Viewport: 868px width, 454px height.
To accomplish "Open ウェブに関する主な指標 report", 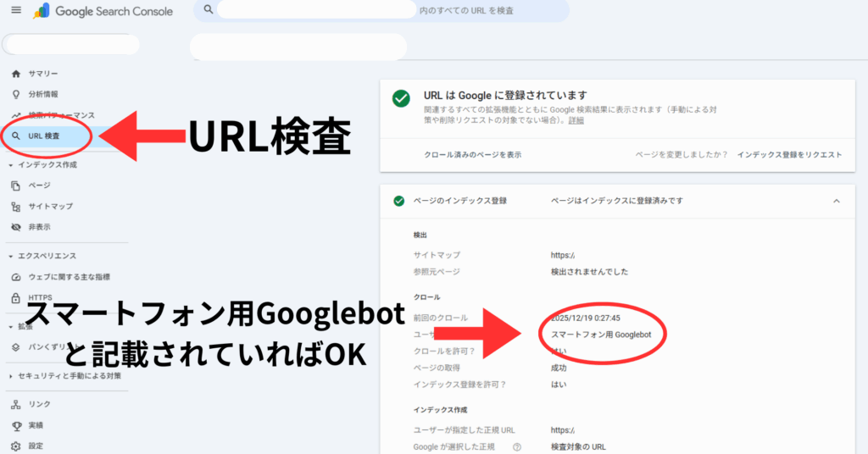I will (70, 277).
